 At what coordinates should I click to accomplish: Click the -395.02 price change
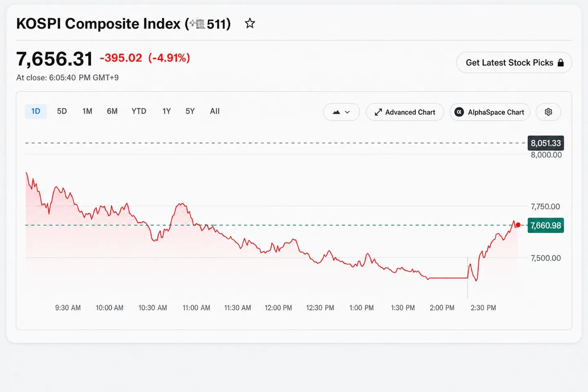coord(121,58)
